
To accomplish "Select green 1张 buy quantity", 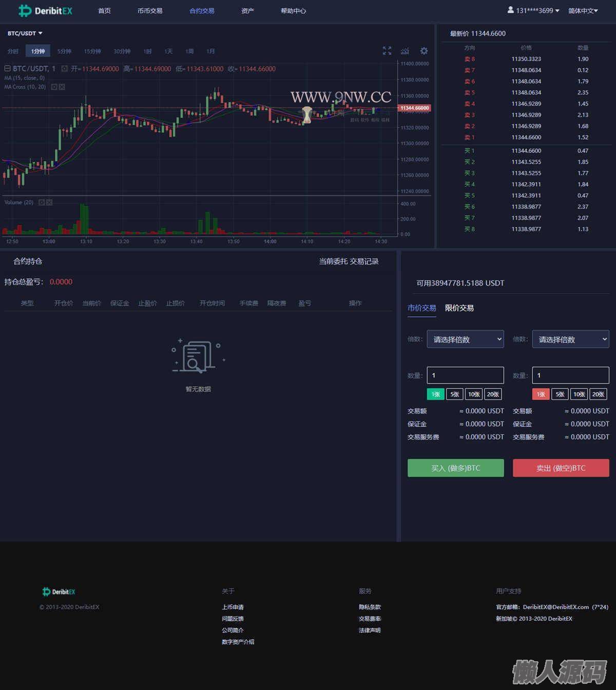I will click(435, 394).
